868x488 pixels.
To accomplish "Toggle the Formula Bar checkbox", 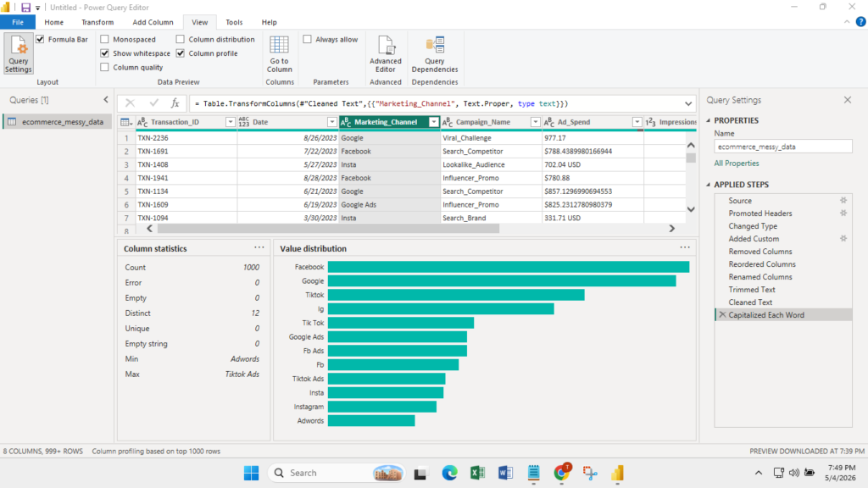I will [x=40, y=39].
